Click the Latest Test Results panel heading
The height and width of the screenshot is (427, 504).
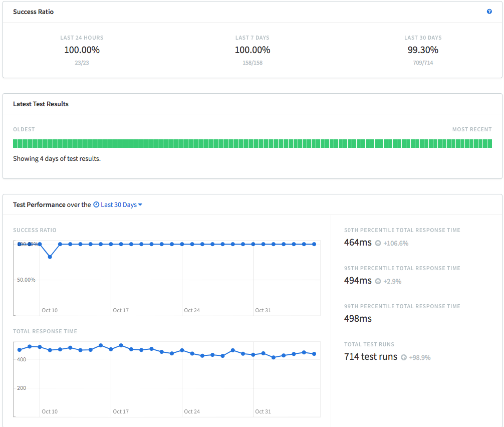point(41,104)
